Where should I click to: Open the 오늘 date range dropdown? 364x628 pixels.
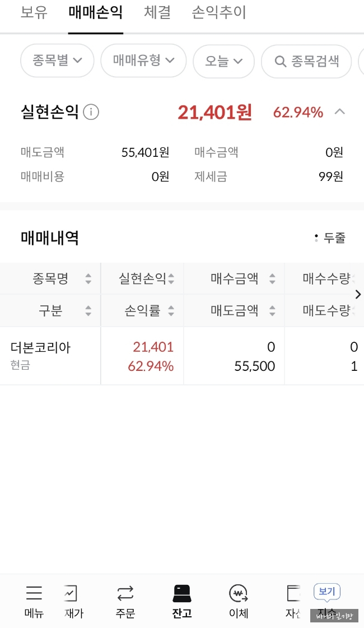[223, 61]
